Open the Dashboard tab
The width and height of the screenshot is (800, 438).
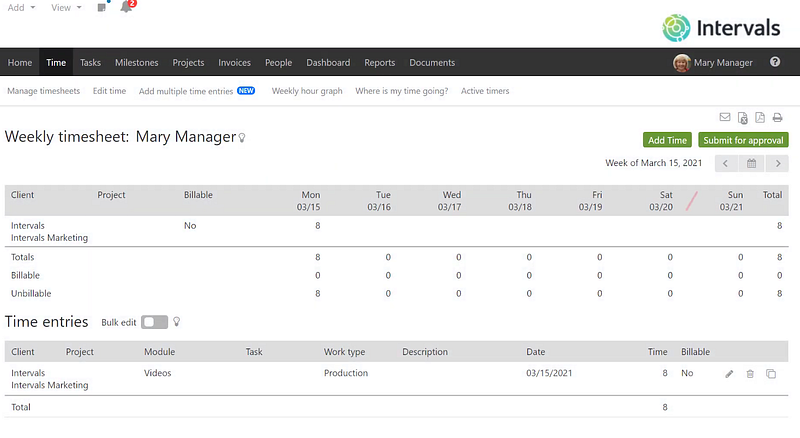(328, 62)
